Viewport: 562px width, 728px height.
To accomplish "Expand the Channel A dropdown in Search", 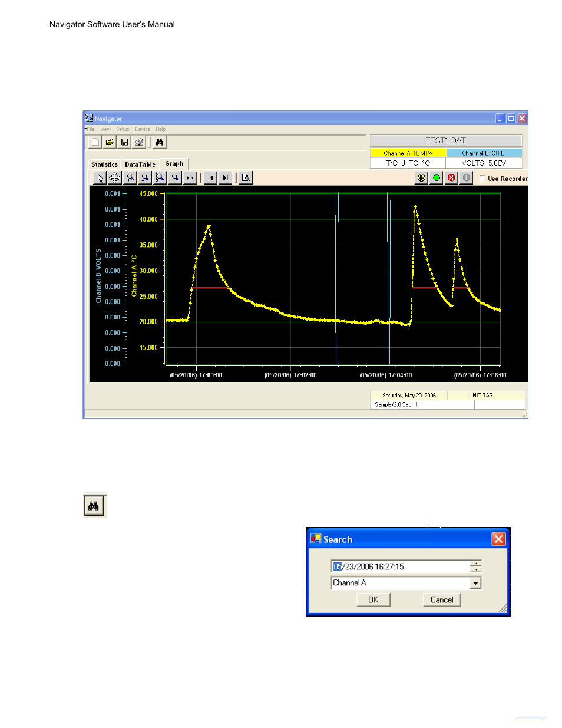I will 476,583.
